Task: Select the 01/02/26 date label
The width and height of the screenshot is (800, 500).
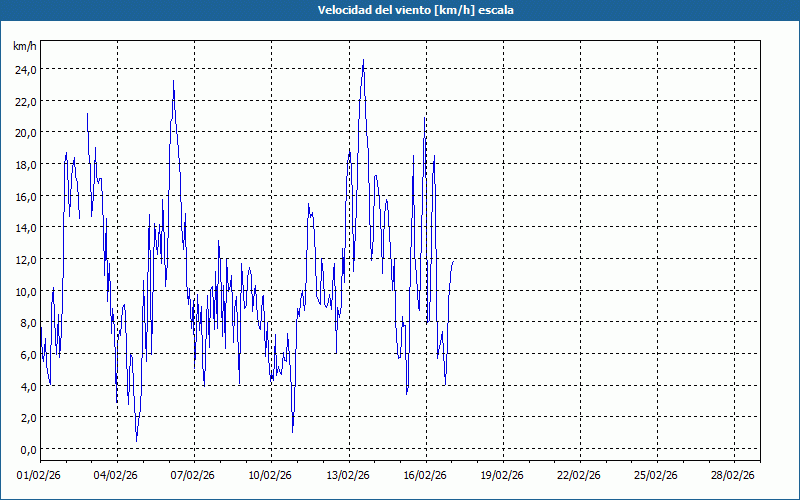Action: tap(40, 476)
